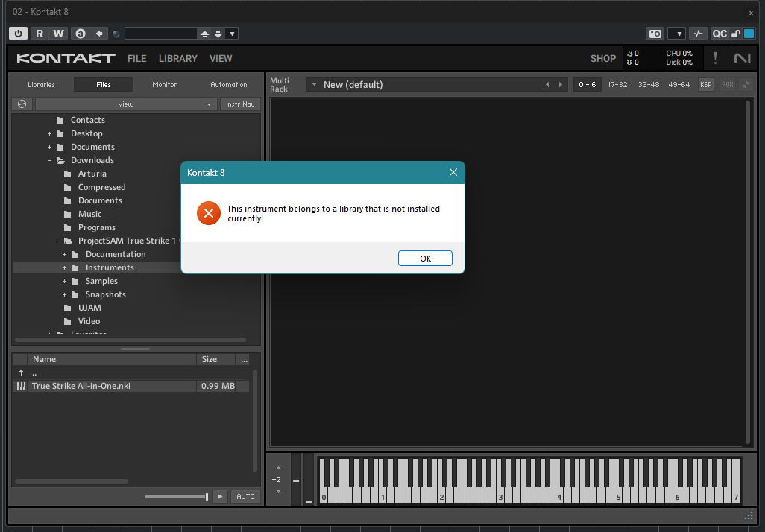Switch to the Libraries tab
Screen dimensions: 765x532
[x=41, y=84]
